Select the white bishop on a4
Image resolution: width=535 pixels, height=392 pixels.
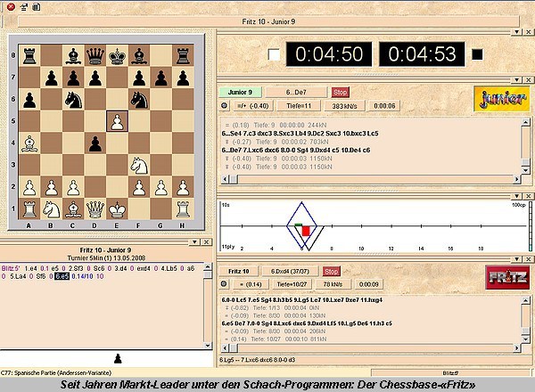coord(29,143)
